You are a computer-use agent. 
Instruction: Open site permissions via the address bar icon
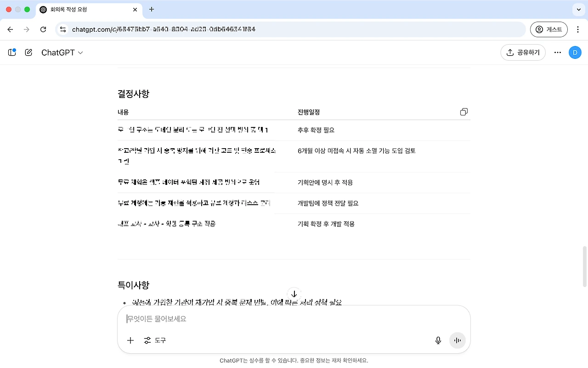pos(62,29)
